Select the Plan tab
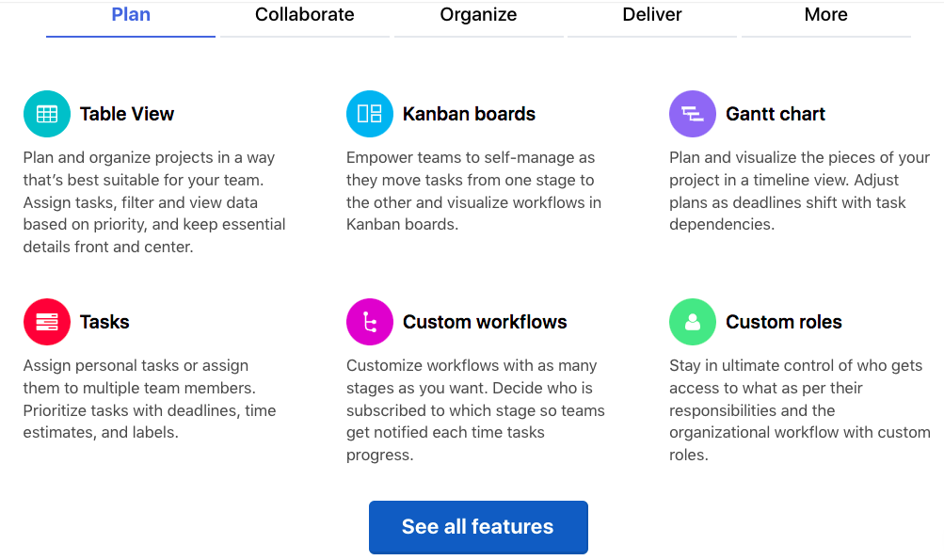Image resolution: width=944 pixels, height=560 pixels. pyautogui.click(x=131, y=15)
